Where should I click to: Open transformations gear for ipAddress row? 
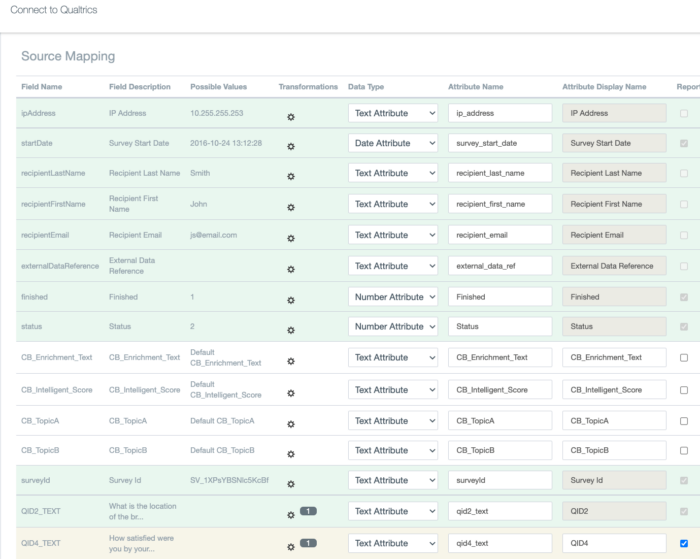[x=291, y=117]
